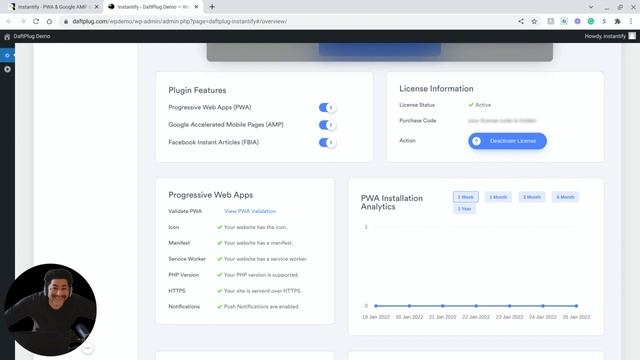Click the Plugin Features heading
The image size is (640, 360).
click(x=197, y=90)
